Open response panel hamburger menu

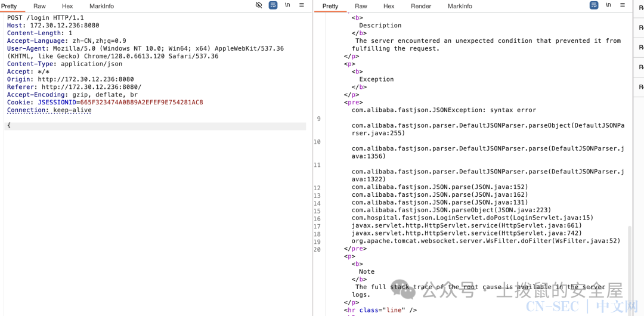pyautogui.click(x=623, y=5)
